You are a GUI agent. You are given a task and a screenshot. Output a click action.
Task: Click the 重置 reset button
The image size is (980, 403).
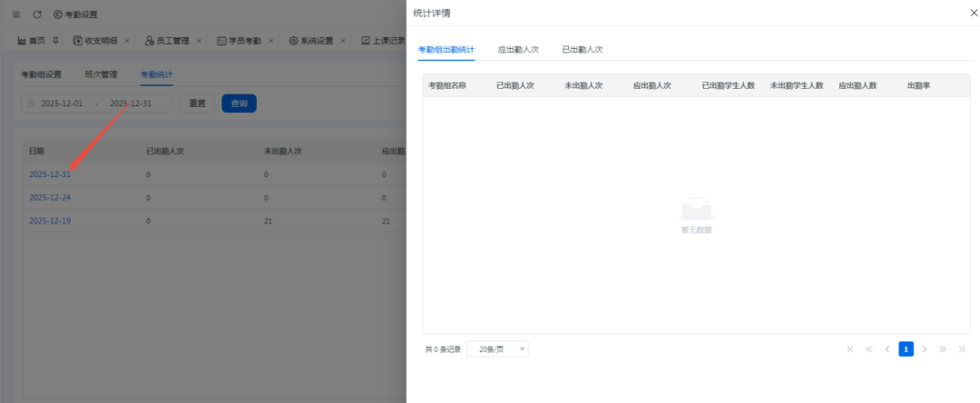[197, 103]
